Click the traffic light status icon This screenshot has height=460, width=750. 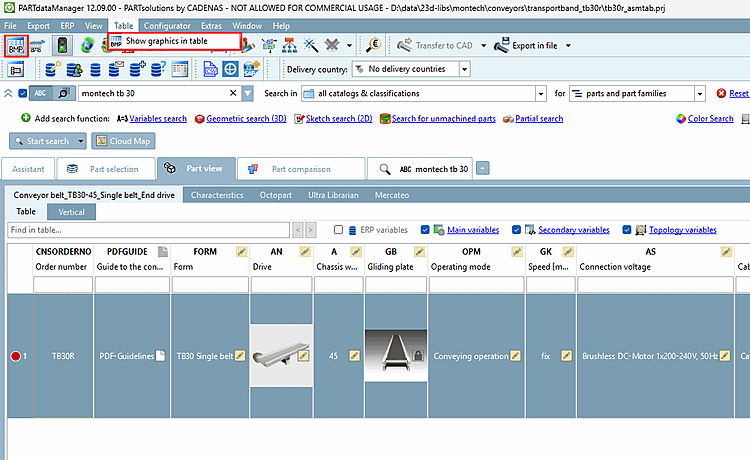click(x=62, y=45)
